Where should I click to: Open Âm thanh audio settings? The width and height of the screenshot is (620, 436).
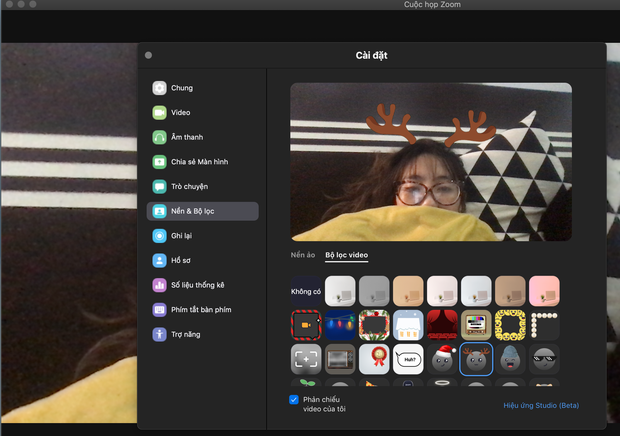pos(186,137)
